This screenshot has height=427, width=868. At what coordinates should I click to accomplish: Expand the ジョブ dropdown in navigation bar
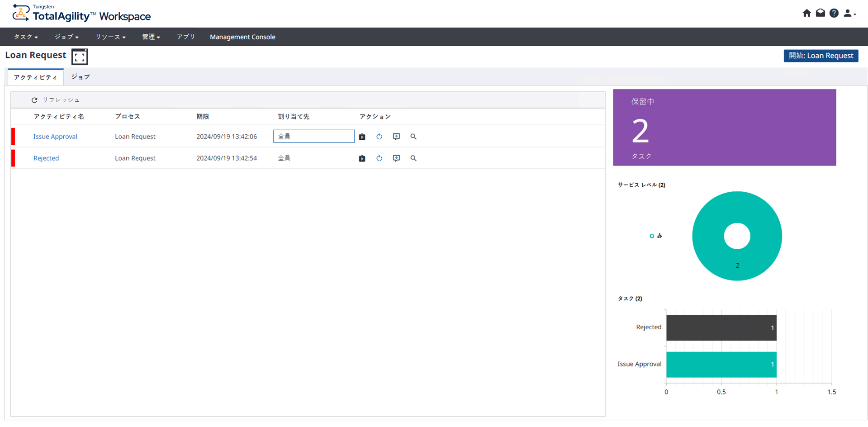pos(66,37)
